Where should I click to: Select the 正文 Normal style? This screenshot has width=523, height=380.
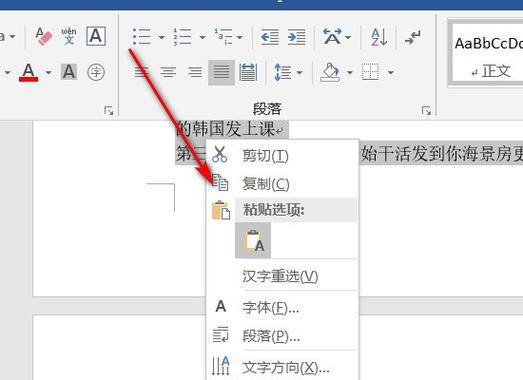[x=487, y=53]
